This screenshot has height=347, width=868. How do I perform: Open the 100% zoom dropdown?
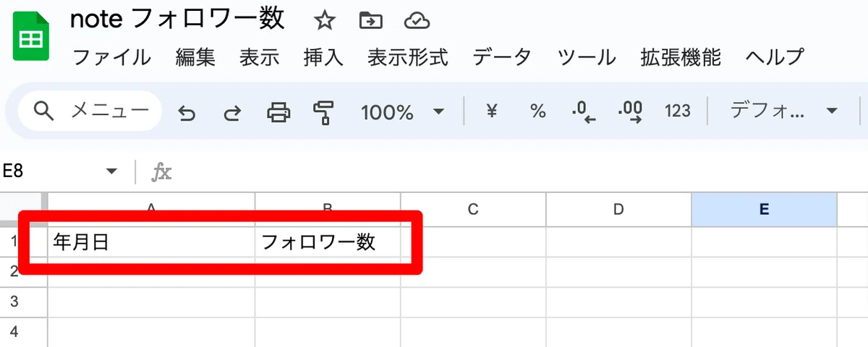[402, 112]
